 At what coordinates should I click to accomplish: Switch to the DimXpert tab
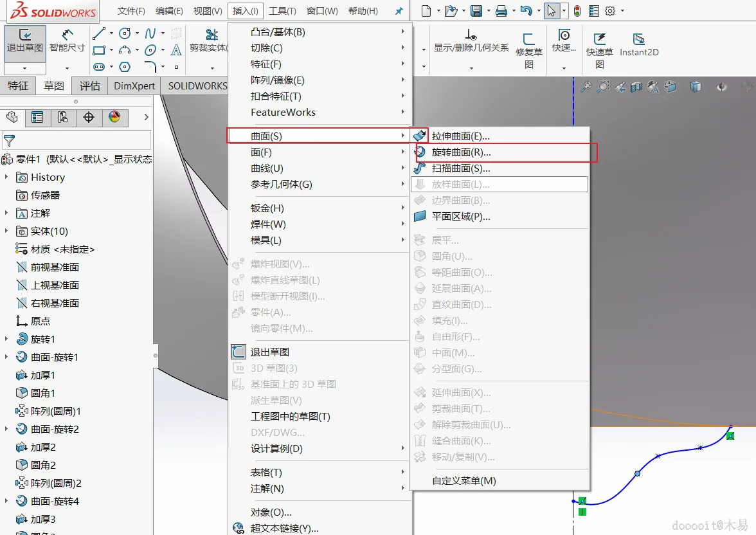tap(134, 86)
